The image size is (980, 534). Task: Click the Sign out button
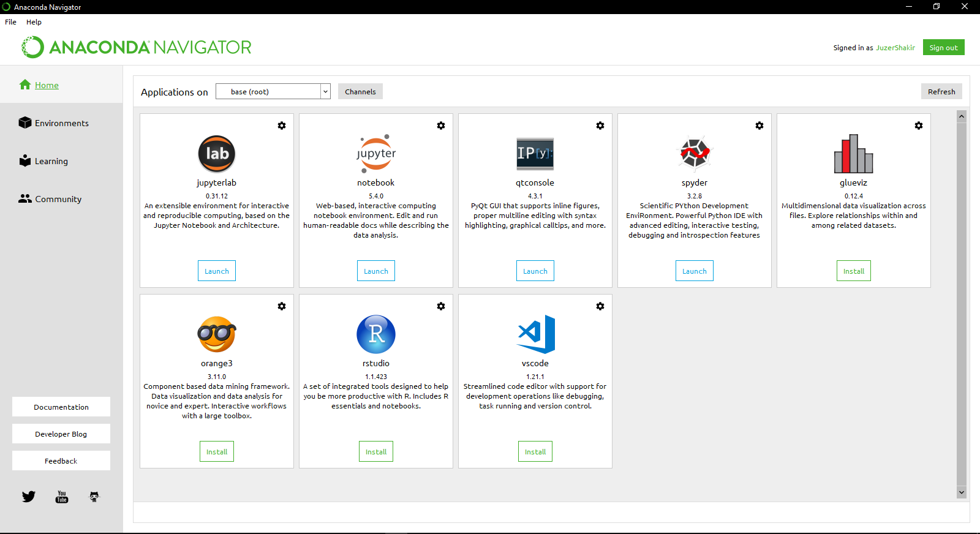pos(943,48)
